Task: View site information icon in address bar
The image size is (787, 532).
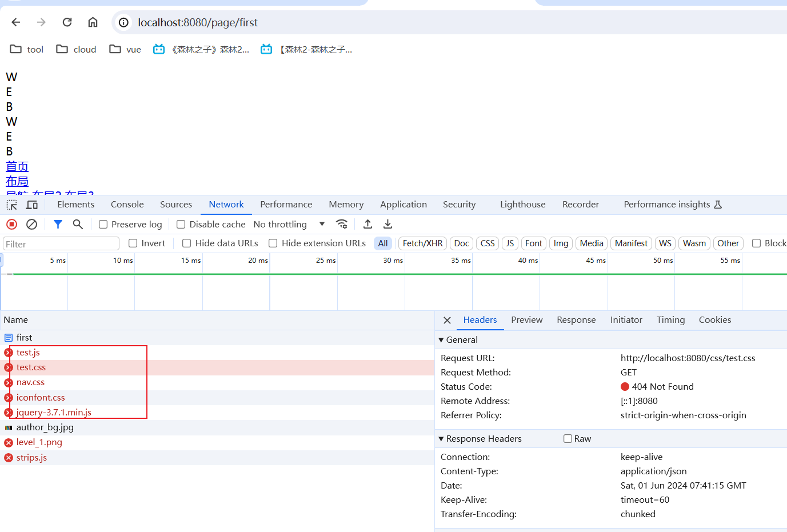Action: coord(123,22)
